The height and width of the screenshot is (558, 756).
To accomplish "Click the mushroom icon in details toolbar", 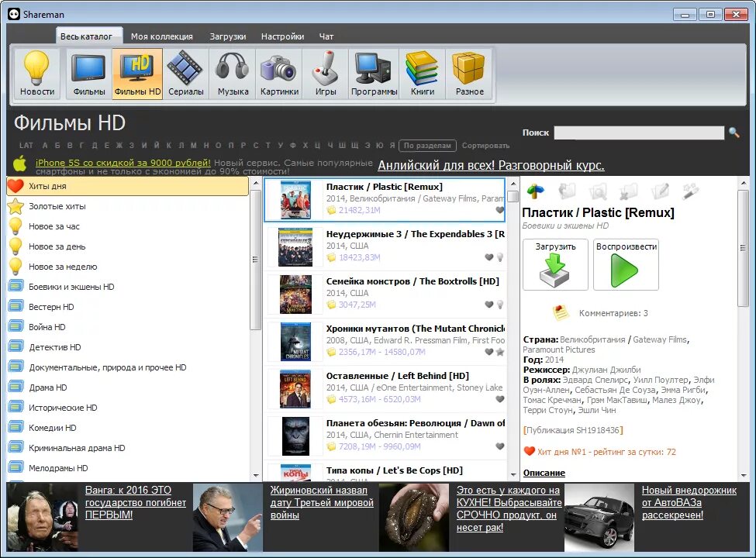I will pyautogui.click(x=536, y=191).
